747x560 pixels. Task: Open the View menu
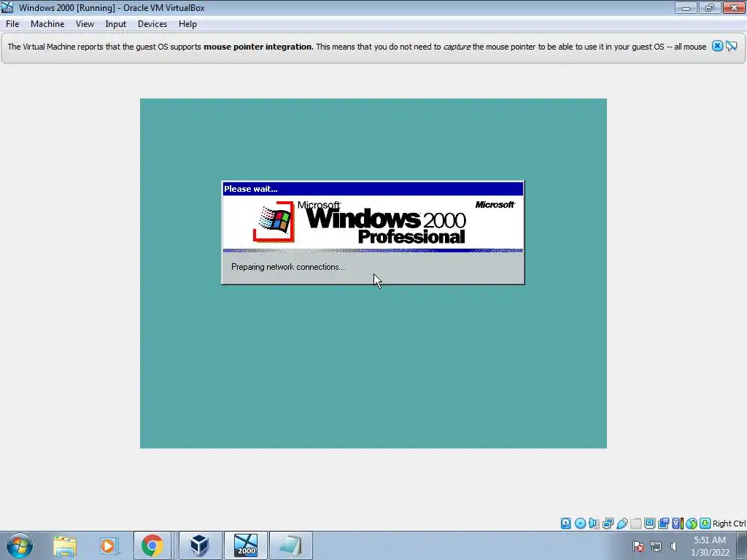click(x=85, y=24)
